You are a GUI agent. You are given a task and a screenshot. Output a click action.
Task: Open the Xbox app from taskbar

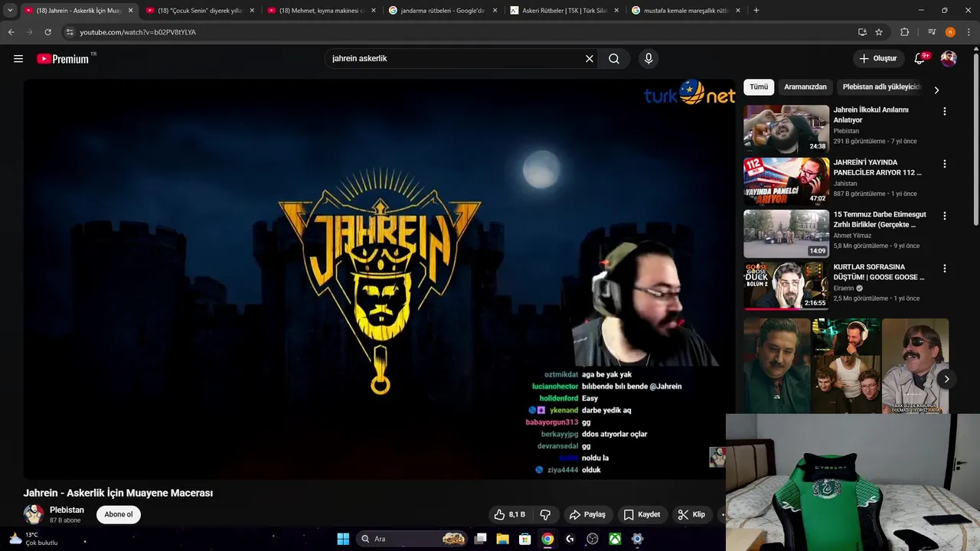pos(615,539)
